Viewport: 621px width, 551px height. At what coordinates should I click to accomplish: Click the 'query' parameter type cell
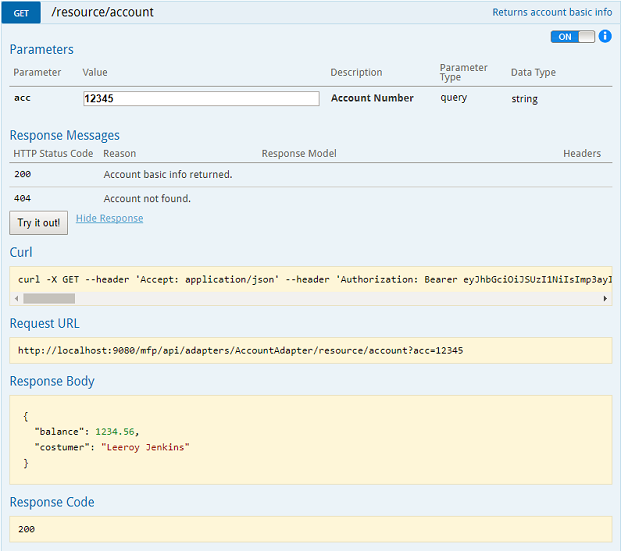point(453,98)
